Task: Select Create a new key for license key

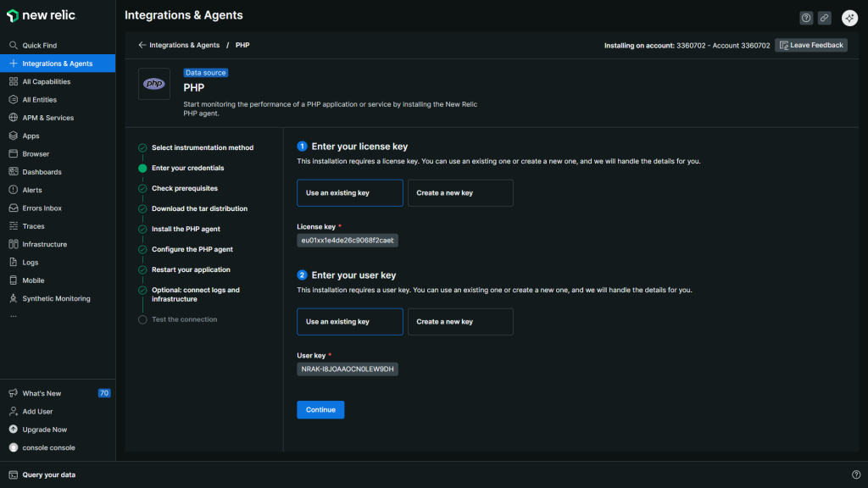Action: pos(460,193)
